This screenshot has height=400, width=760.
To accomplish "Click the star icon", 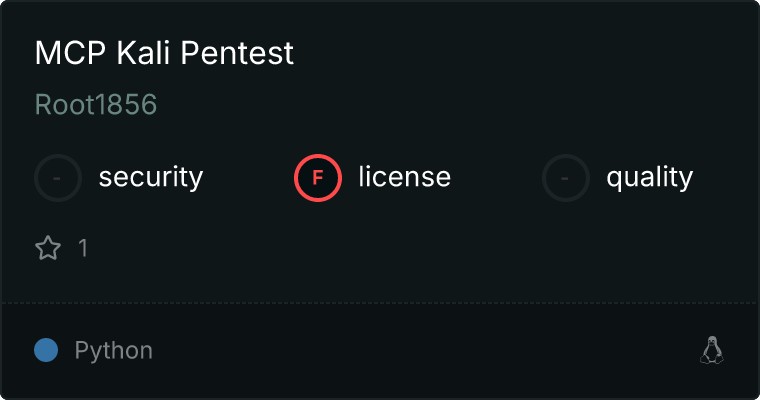I will (x=48, y=248).
